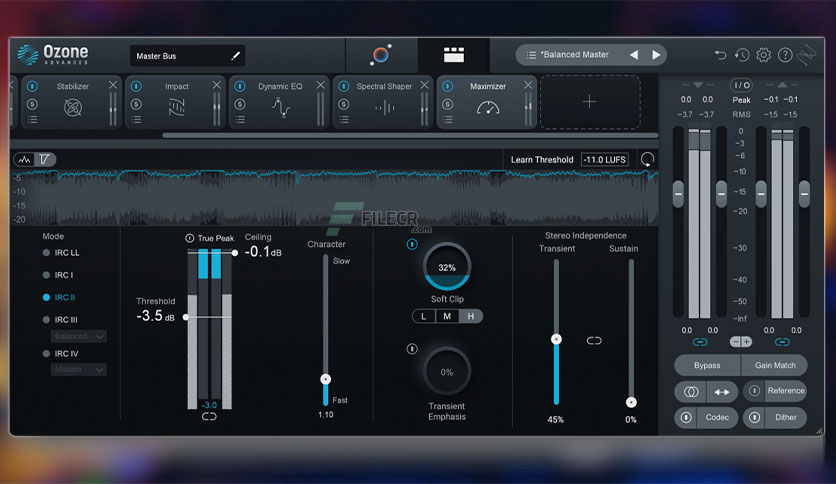
Task: Switch to gain reduction trace view
Action: pyautogui.click(x=45, y=159)
